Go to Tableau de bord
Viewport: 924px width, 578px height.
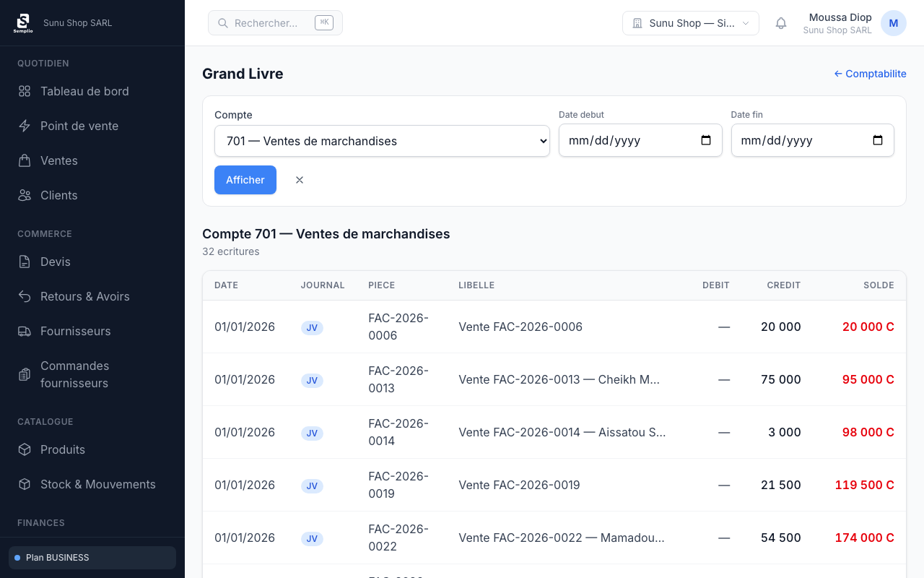[84, 91]
